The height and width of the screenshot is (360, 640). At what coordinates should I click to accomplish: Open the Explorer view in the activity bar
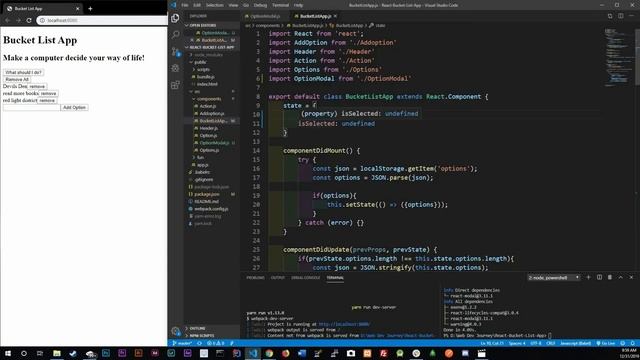click(x=175, y=18)
